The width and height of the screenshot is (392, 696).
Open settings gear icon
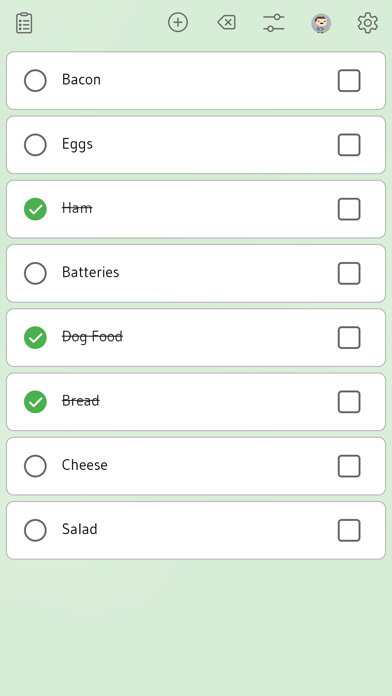click(x=368, y=23)
